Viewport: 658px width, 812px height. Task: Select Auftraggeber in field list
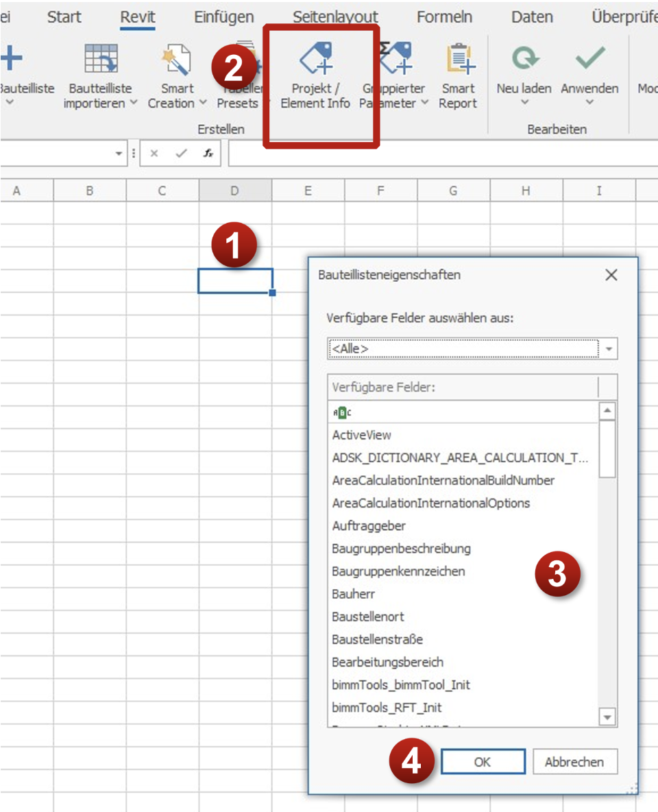pyautogui.click(x=463, y=526)
